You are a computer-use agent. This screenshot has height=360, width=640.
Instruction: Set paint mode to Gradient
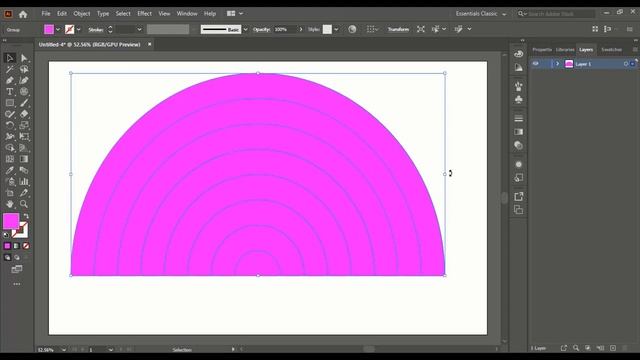17,246
